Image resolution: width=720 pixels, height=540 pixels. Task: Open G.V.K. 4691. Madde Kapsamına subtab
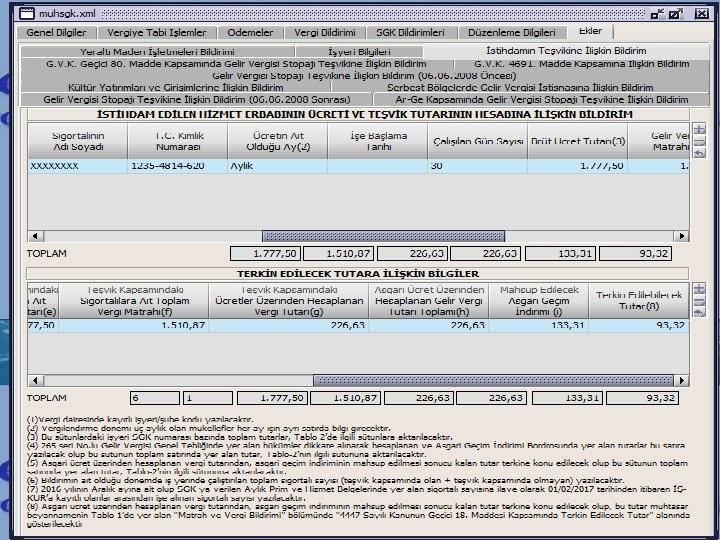(582, 64)
